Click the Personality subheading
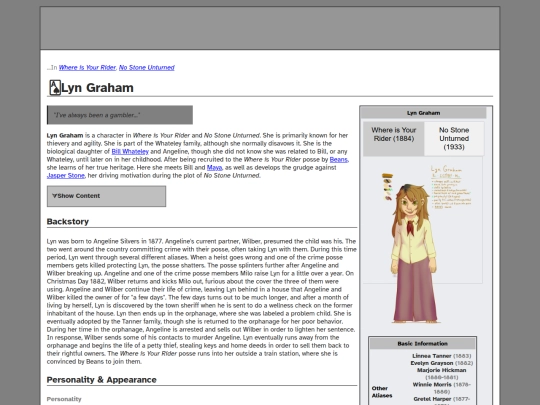This screenshot has width=540, height=405. (x=64, y=399)
